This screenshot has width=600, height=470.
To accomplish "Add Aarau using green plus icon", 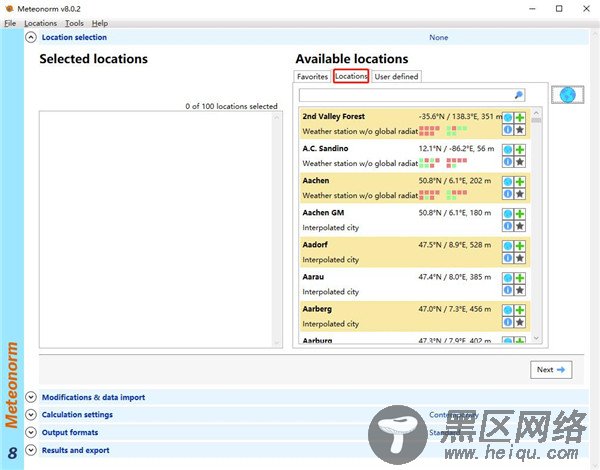I will click(520, 278).
